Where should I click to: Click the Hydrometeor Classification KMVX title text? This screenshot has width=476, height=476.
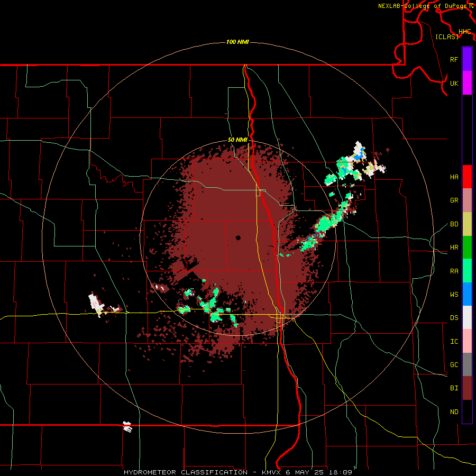pyautogui.click(x=237, y=472)
